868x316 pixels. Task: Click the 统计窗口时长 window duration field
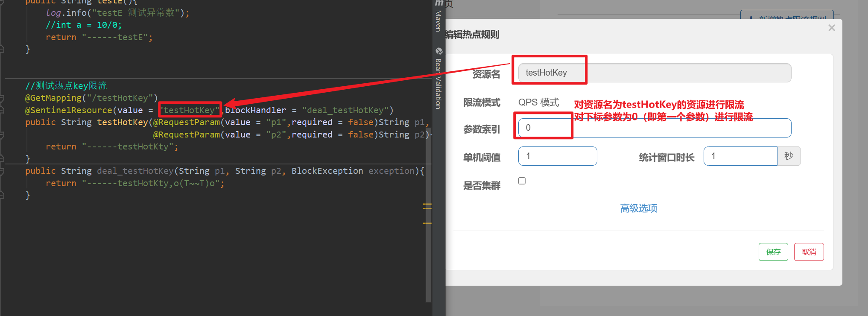pos(740,156)
